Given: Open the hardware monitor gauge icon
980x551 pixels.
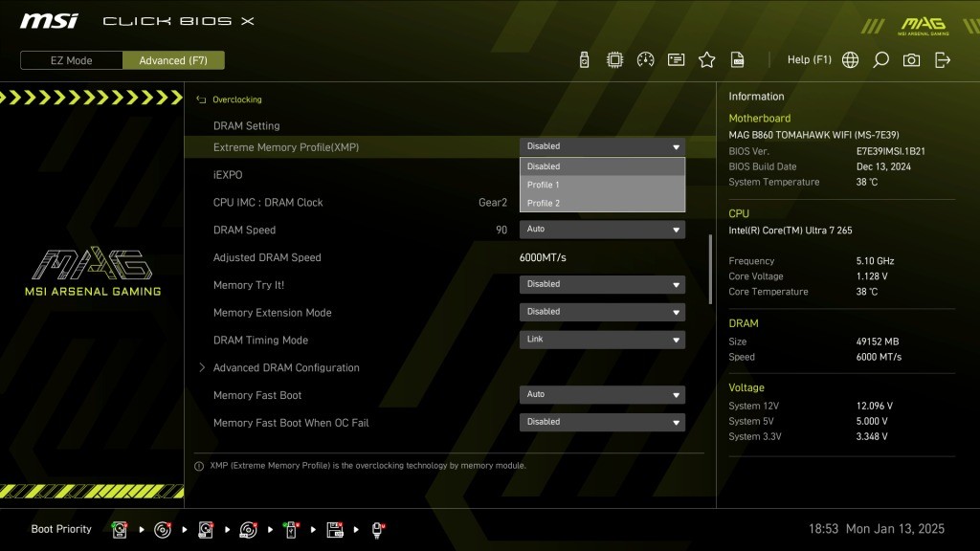Looking at the screenshot, I should click(645, 60).
